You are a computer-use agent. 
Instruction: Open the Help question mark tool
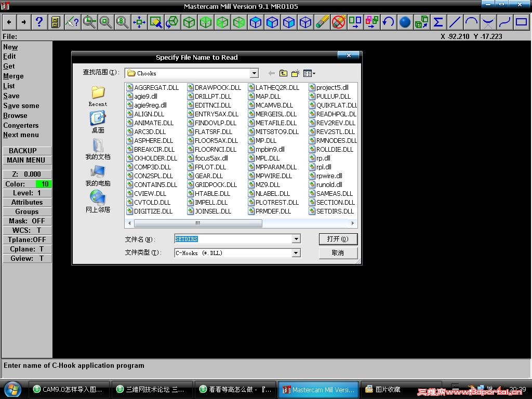coord(39,22)
